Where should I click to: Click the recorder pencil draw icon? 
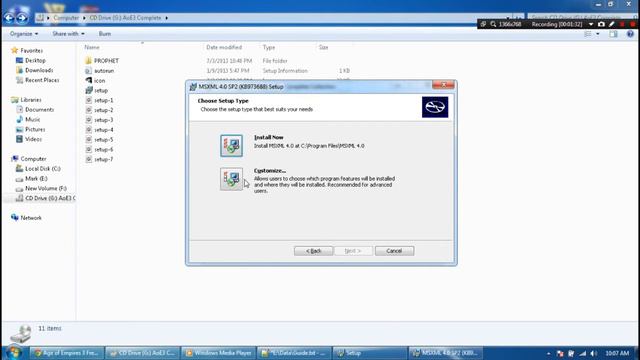(611, 24)
